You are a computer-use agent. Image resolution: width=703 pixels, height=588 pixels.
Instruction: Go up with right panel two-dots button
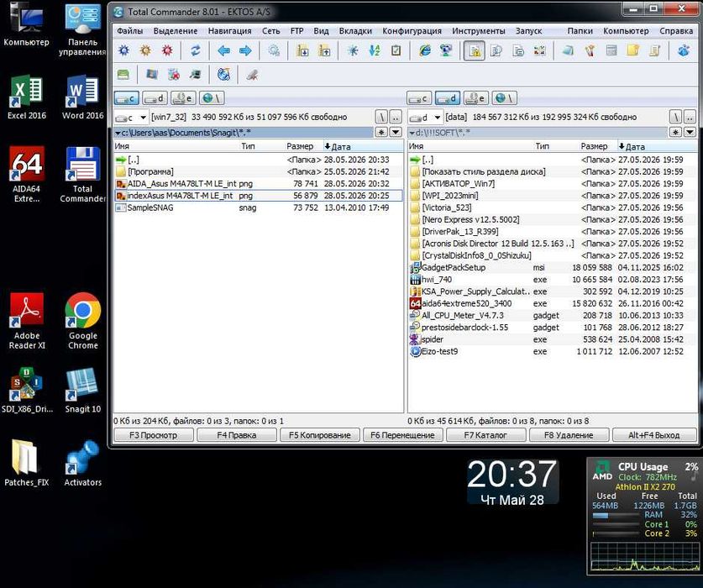click(690, 118)
